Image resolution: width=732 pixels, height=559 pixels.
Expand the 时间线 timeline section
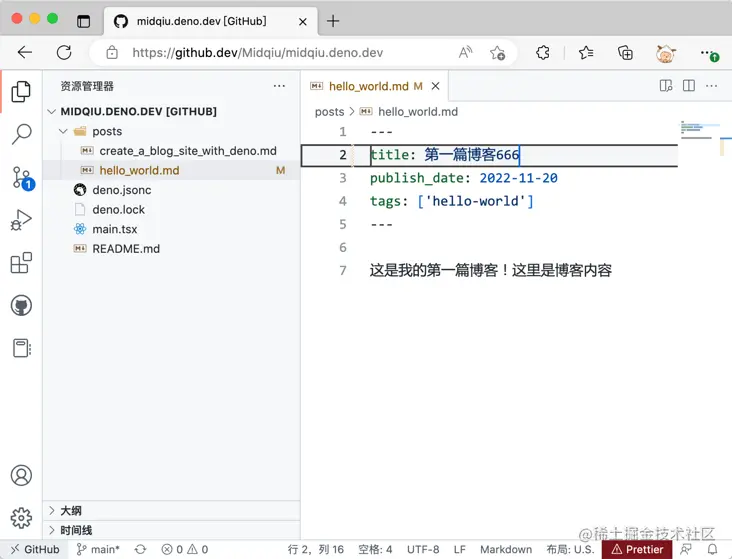171,531
